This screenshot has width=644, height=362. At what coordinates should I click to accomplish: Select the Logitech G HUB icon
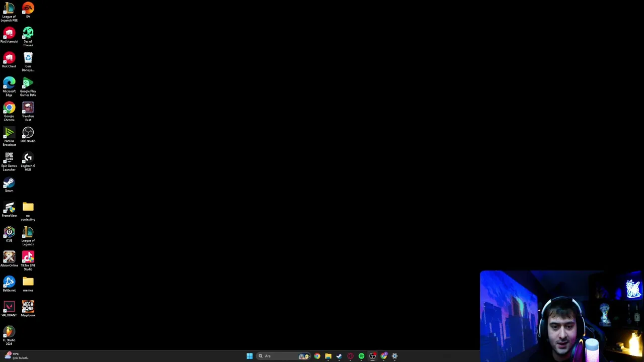(x=28, y=161)
